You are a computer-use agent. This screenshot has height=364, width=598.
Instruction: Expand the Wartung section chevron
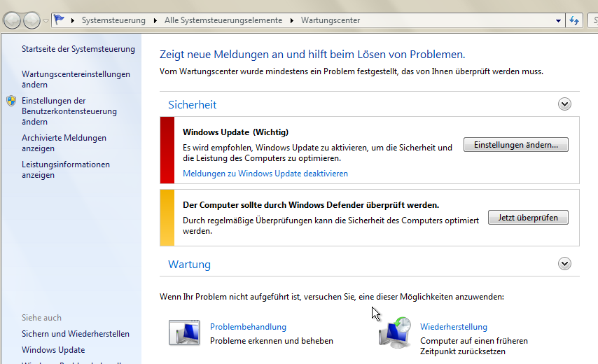point(564,263)
